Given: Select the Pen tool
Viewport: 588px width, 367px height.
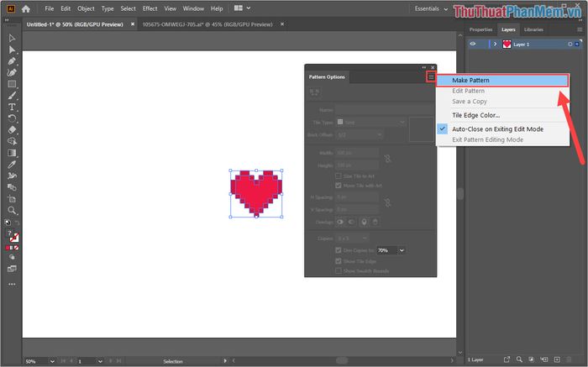Looking at the screenshot, I should coord(12,61).
